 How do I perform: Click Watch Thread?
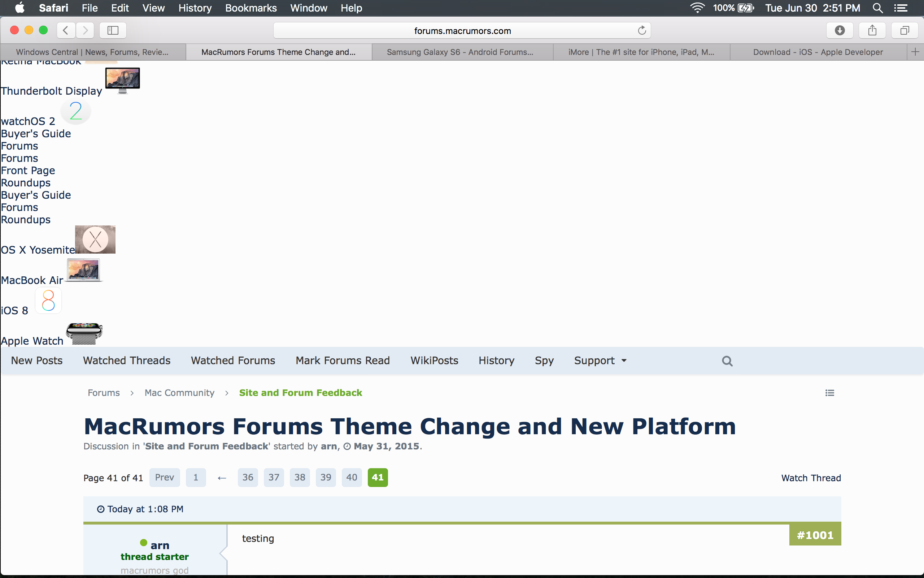pyautogui.click(x=811, y=478)
